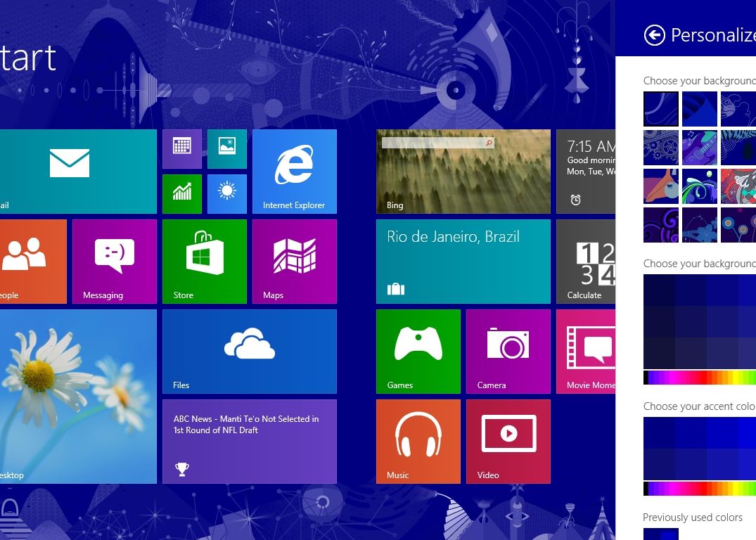Image resolution: width=756 pixels, height=540 pixels.
Task: Go back from the Personalize panel
Action: coord(654,34)
